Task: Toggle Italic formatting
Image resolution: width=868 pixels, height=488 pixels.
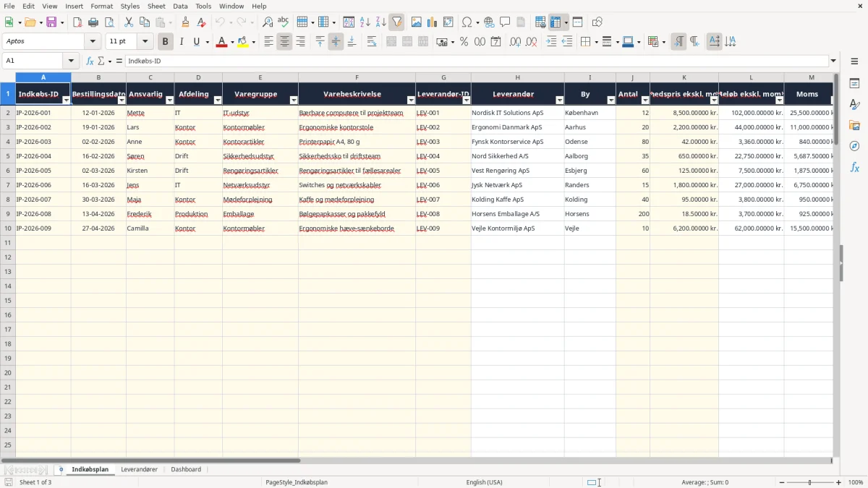Action: (181, 42)
